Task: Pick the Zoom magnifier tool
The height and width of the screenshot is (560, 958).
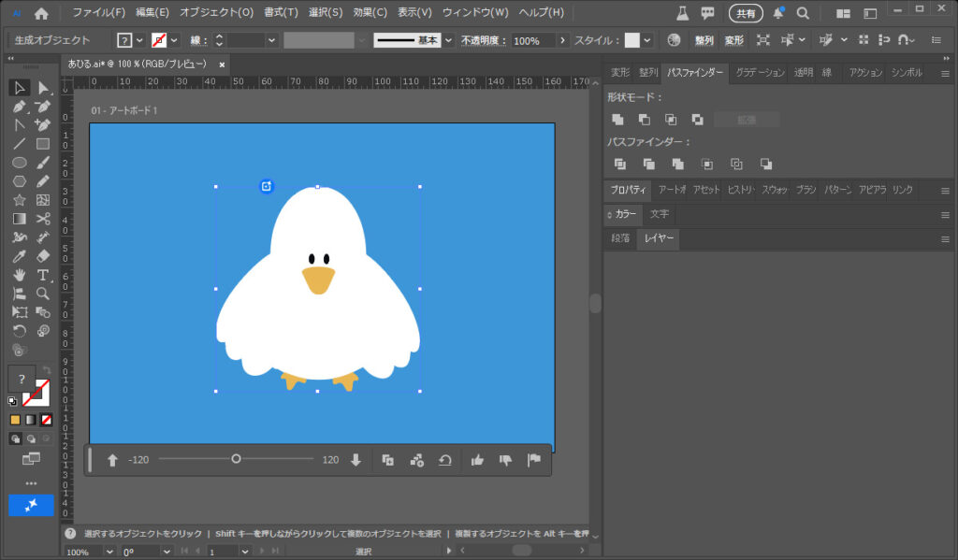Action: 43,294
